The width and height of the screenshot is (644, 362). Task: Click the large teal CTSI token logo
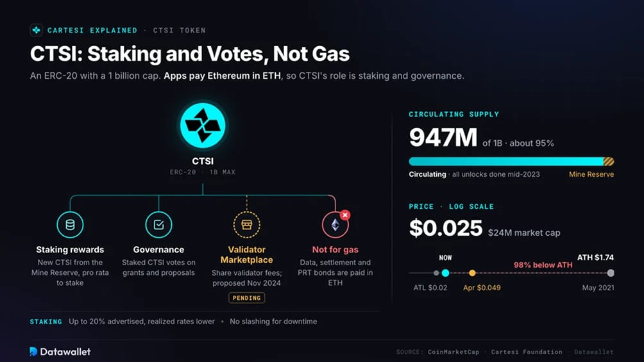pyautogui.click(x=203, y=126)
